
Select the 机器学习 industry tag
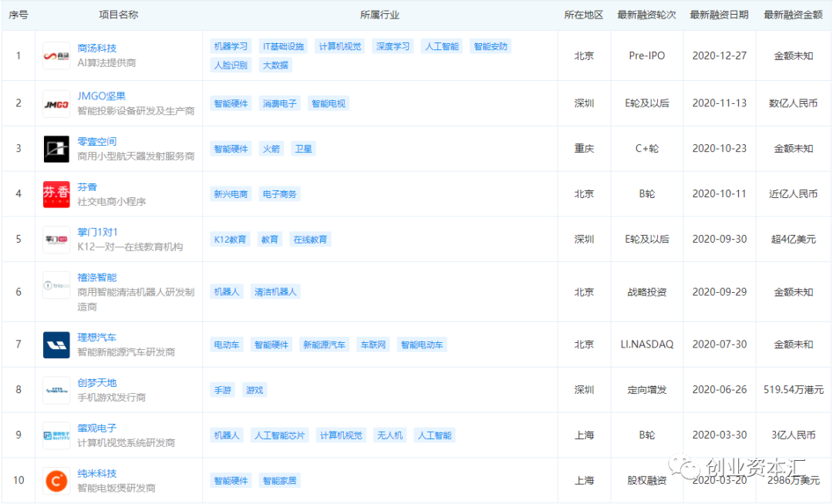pyautogui.click(x=231, y=46)
